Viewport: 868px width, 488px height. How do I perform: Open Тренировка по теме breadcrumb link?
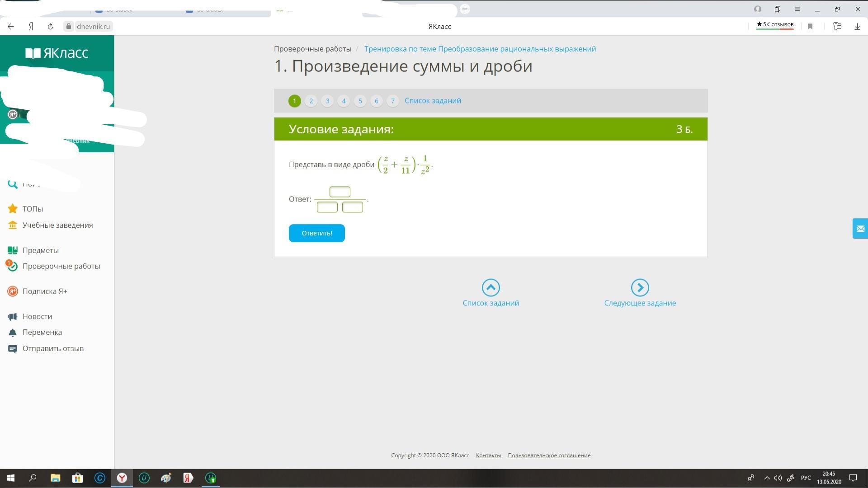pyautogui.click(x=480, y=49)
